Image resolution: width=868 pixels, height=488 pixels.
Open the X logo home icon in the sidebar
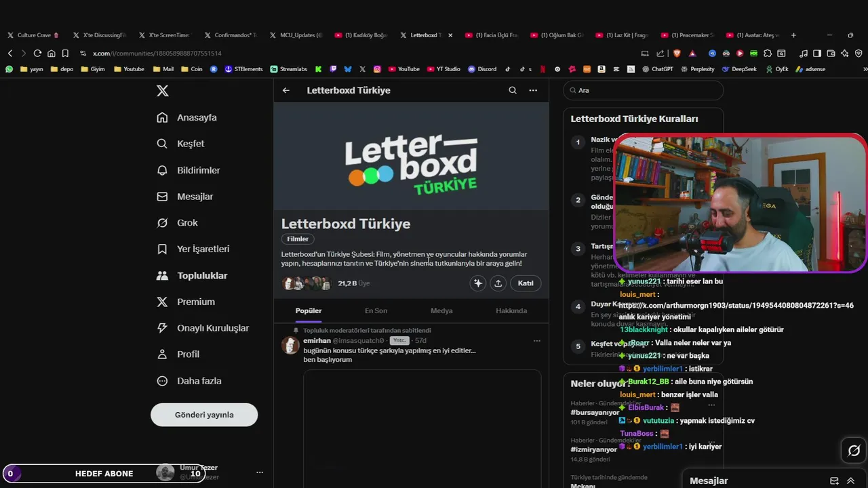click(163, 91)
